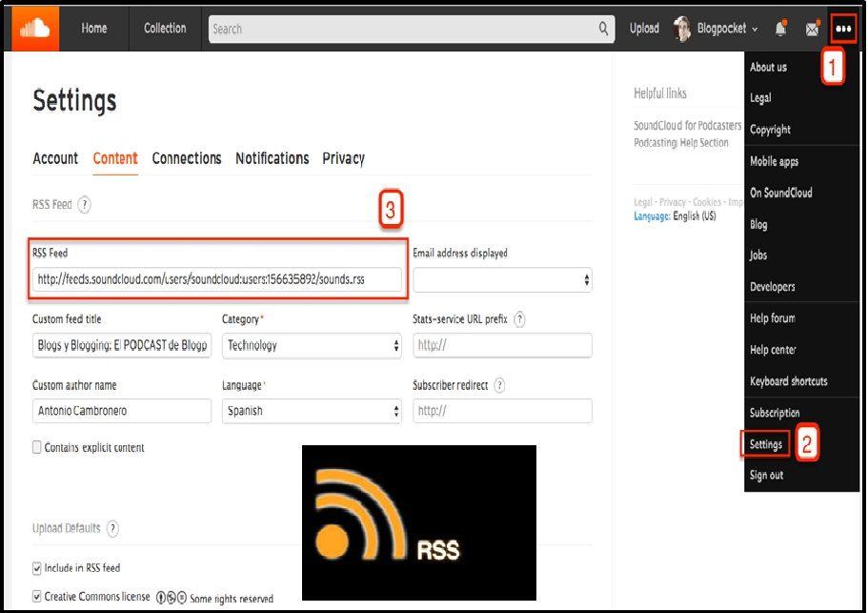The width and height of the screenshot is (868, 613).
Task: Open the Collection nav item
Action: click(x=165, y=29)
